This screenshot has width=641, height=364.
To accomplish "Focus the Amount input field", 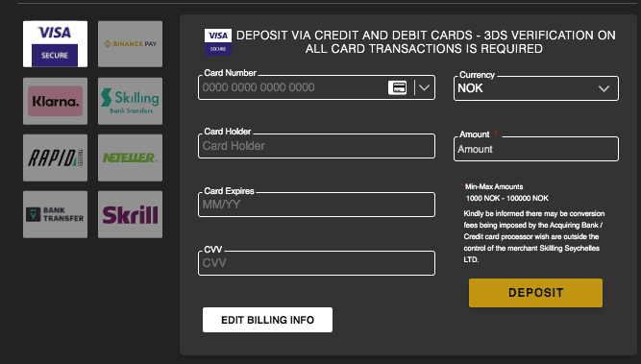I will (x=536, y=149).
